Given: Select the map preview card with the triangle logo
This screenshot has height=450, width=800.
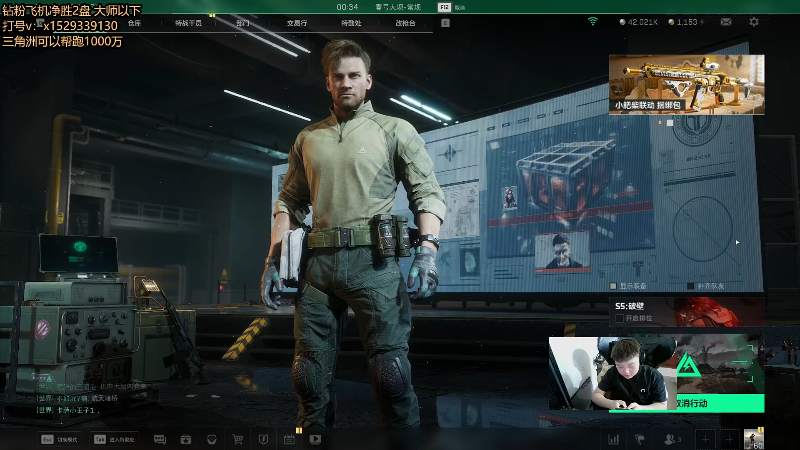Looking at the screenshot, I should pos(720,364).
